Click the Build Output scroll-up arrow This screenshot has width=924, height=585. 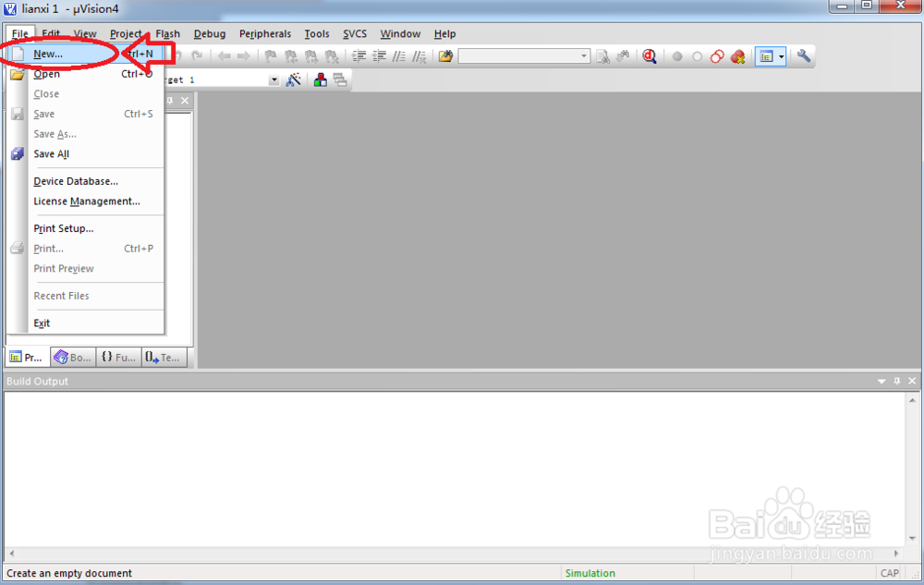(912, 400)
